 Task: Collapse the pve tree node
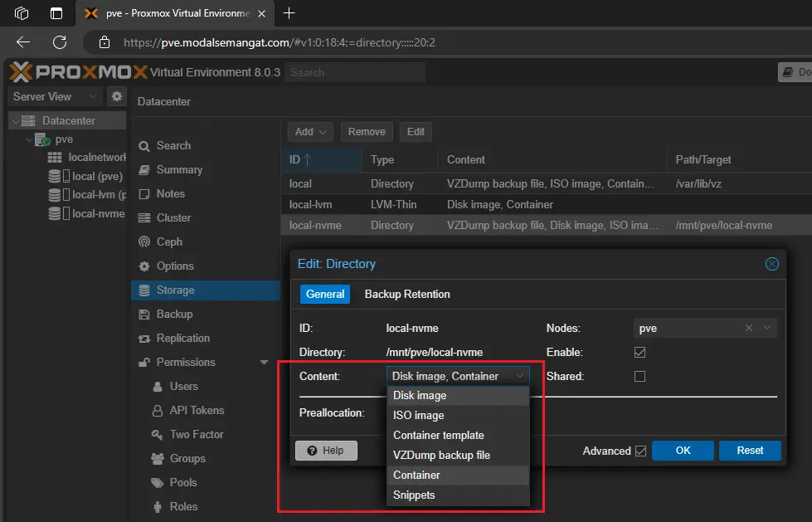30,139
